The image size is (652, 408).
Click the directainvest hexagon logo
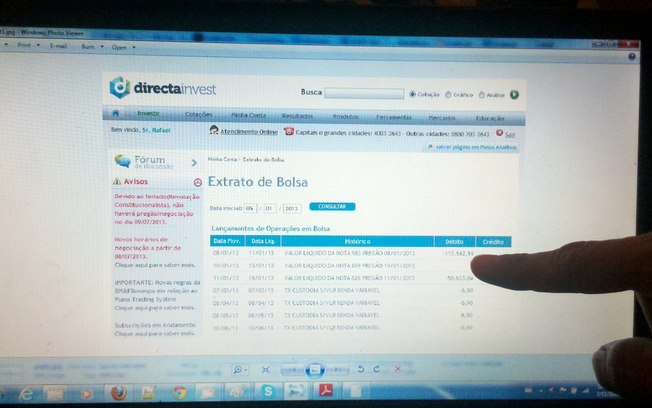coord(120,87)
